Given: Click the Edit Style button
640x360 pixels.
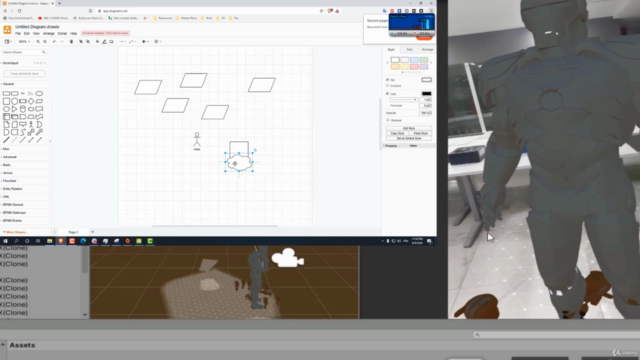Looking at the screenshot, I should tap(409, 128).
